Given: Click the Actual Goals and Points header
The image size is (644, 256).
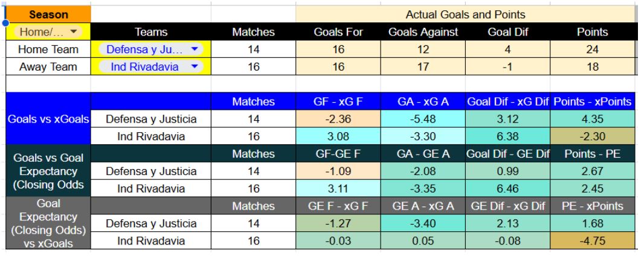Looking at the screenshot, I should click(465, 14).
